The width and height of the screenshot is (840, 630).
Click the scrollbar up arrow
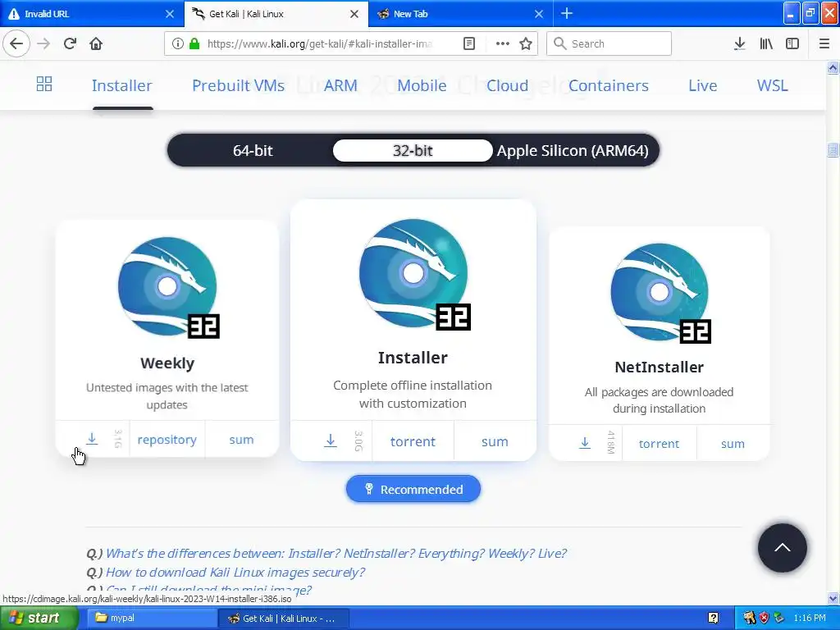click(833, 67)
